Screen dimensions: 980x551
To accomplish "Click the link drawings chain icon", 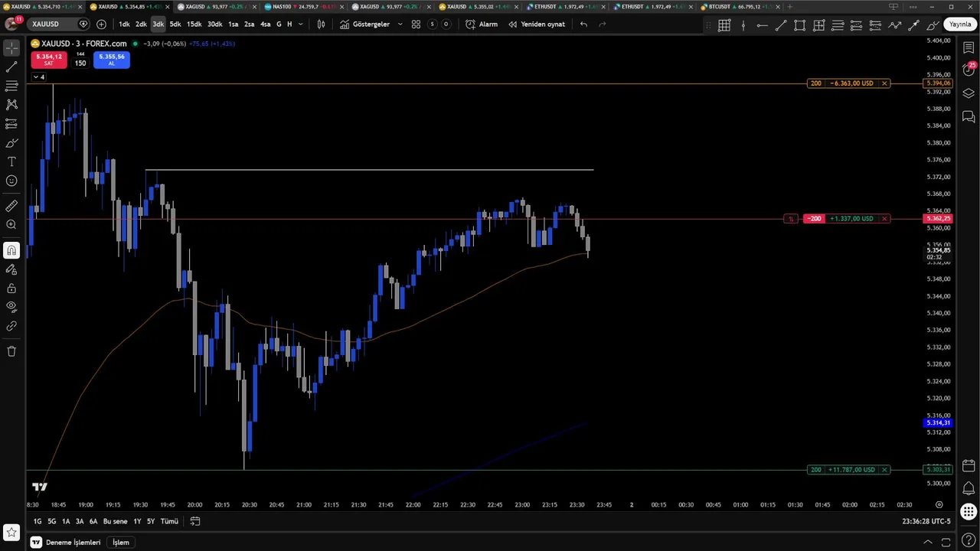I will pyautogui.click(x=11, y=326).
